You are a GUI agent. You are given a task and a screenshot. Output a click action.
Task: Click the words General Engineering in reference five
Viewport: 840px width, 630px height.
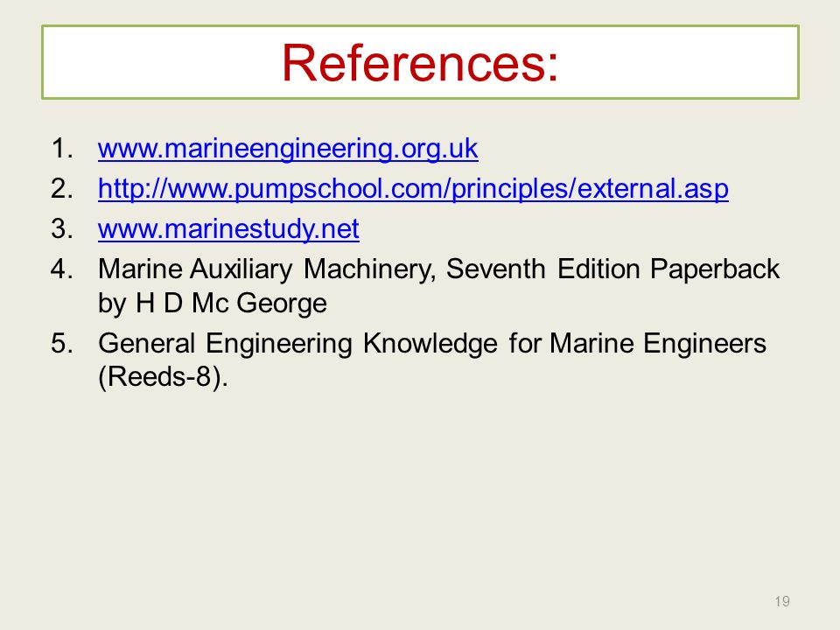click(x=225, y=344)
